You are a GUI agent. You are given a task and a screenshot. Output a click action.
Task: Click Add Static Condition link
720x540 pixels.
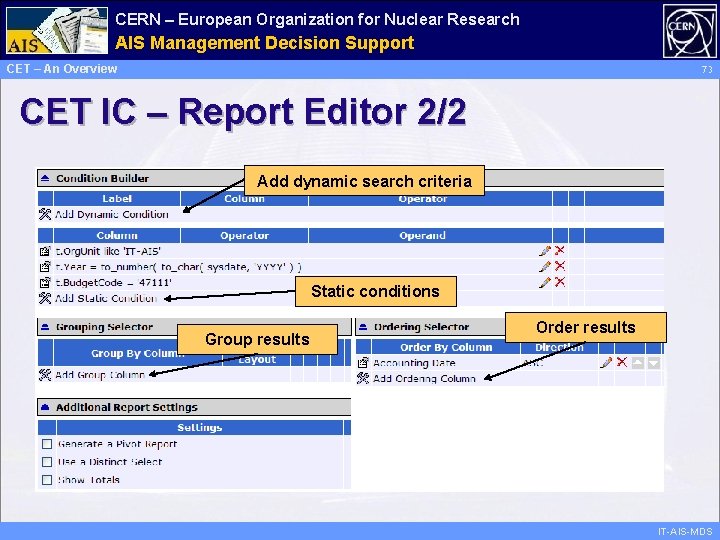pyautogui.click(x=106, y=298)
